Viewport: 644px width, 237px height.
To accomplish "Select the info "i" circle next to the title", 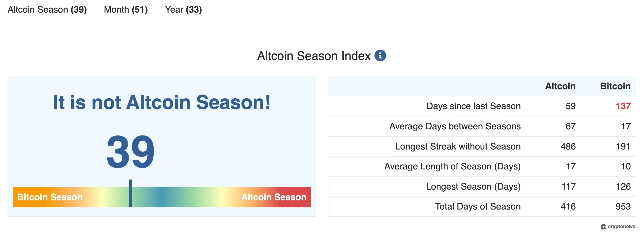I will [380, 55].
